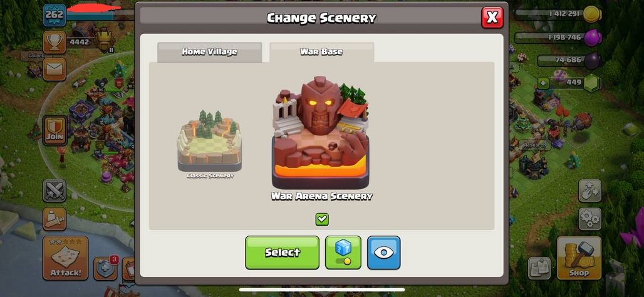This screenshot has width=644, height=297.
Task: Tap the Join clan shield icon
Action: [55, 130]
